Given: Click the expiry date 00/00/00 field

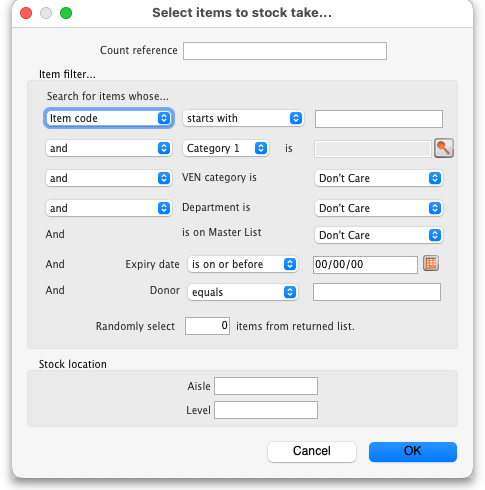Looking at the screenshot, I should coord(365,265).
